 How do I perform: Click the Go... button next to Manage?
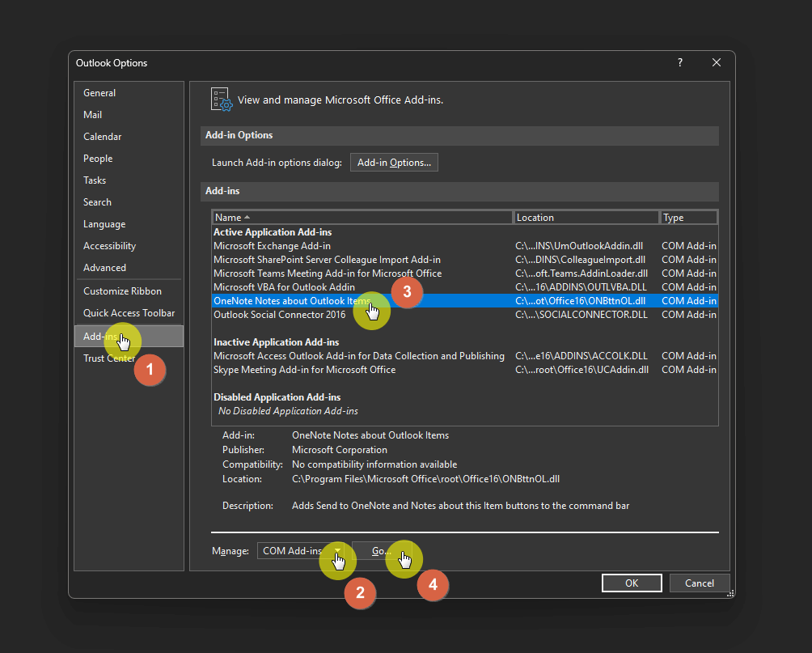tap(382, 550)
